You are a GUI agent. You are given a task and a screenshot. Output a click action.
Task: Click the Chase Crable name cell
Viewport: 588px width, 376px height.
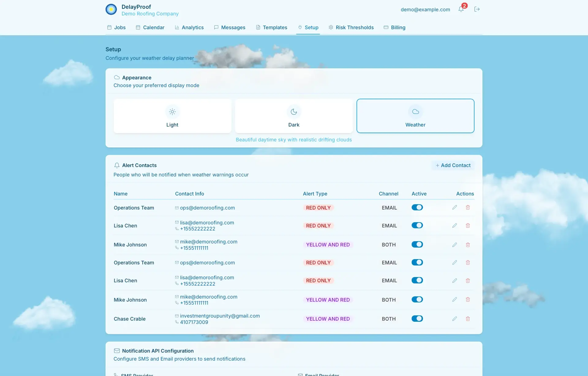click(130, 319)
